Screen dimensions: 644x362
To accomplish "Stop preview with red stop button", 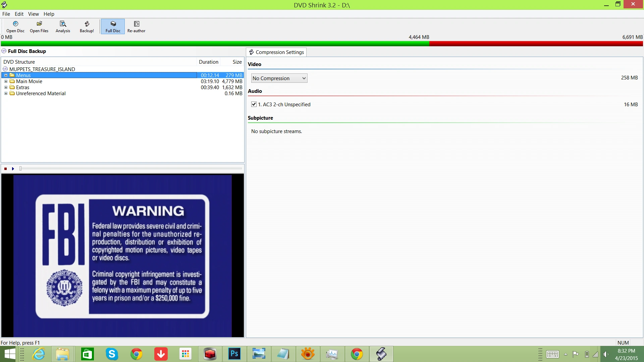I will coord(5,169).
